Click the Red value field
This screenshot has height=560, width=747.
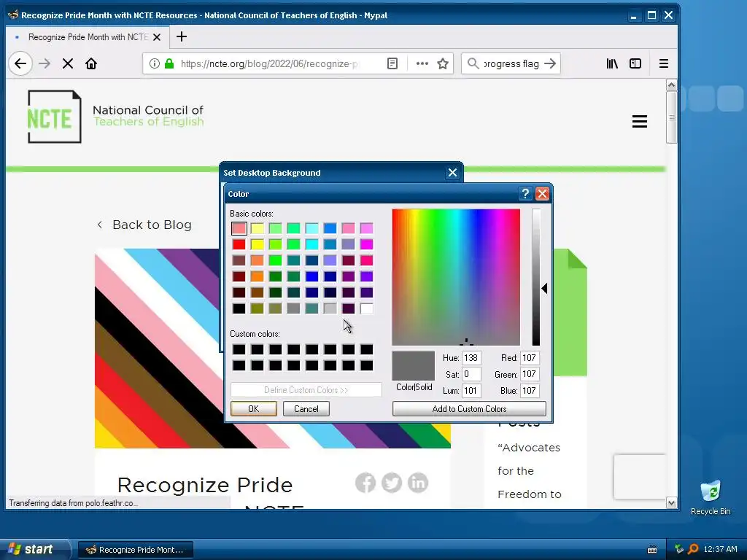pyautogui.click(x=530, y=357)
